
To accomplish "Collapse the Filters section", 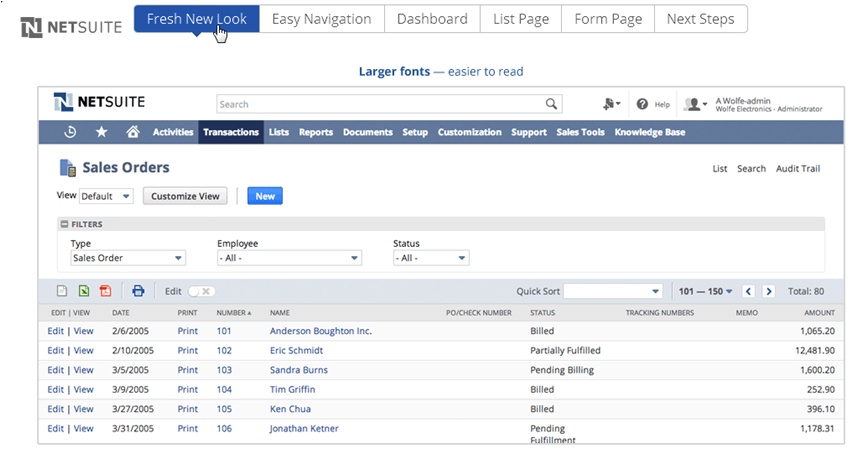I will tap(65, 225).
